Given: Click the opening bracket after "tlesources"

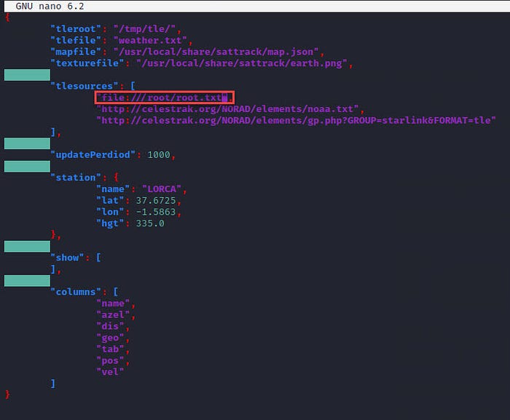Looking at the screenshot, I should pyautogui.click(x=133, y=86).
